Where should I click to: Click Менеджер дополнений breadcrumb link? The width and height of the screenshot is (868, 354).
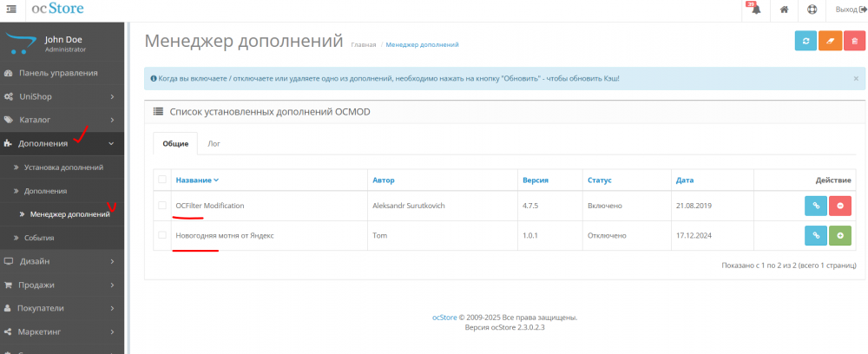click(x=422, y=45)
